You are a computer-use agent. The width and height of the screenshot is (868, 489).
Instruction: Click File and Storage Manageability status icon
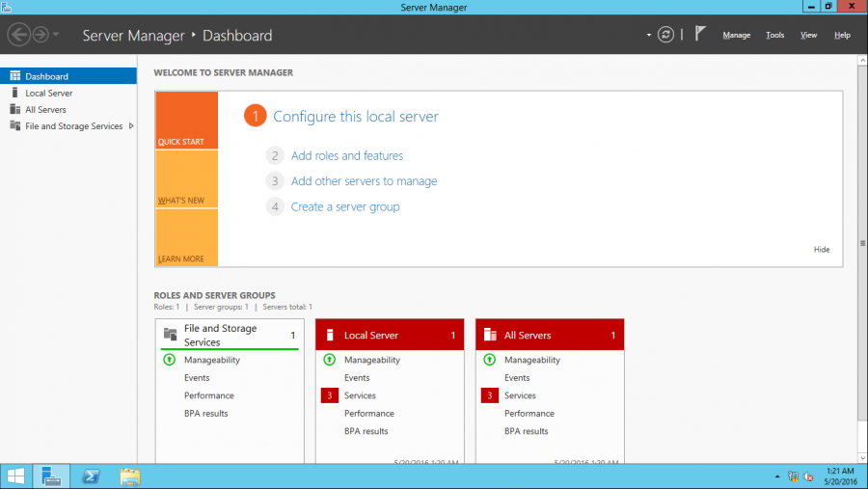[x=170, y=360]
